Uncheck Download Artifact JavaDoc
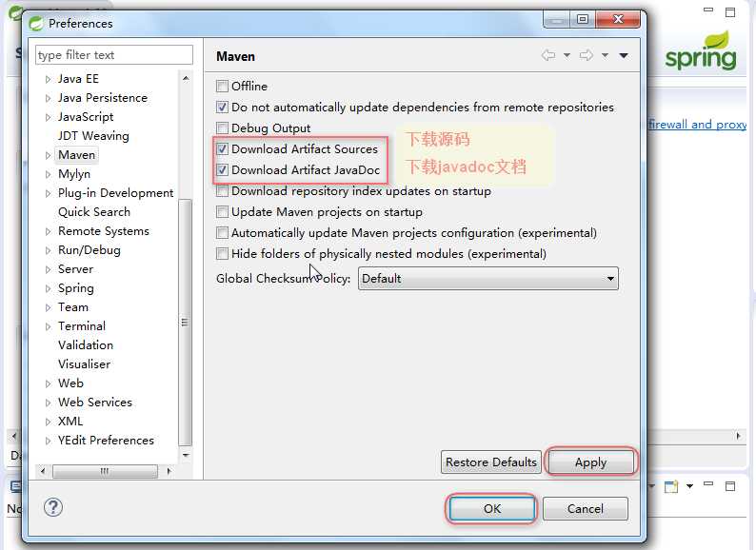Viewport: 756px width, 550px height. pyautogui.click(x=222, y=169)
